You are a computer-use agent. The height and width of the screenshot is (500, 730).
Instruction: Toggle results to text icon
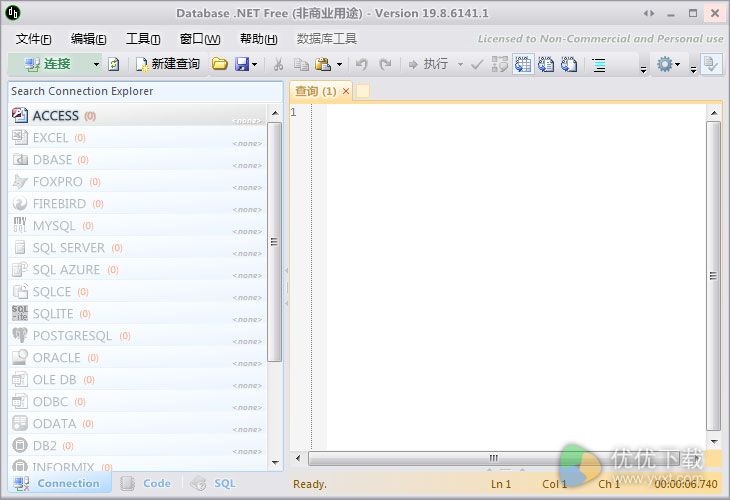[546, 64]
